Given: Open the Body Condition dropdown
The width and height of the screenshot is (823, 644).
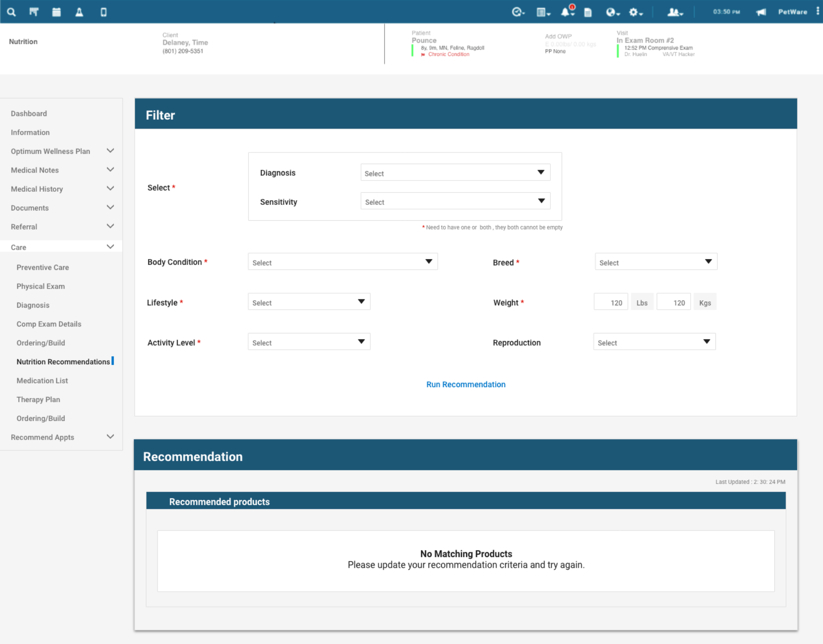Looking at the screenshot, I should coord(343,262).
